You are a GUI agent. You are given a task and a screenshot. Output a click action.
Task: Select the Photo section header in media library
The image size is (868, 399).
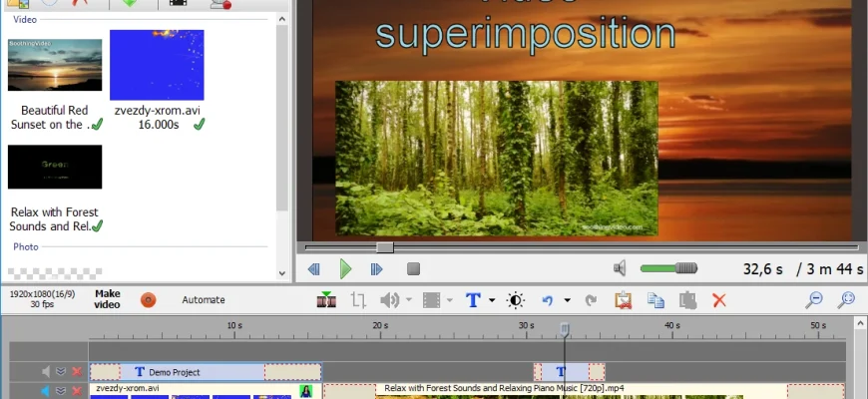(26, 246)
